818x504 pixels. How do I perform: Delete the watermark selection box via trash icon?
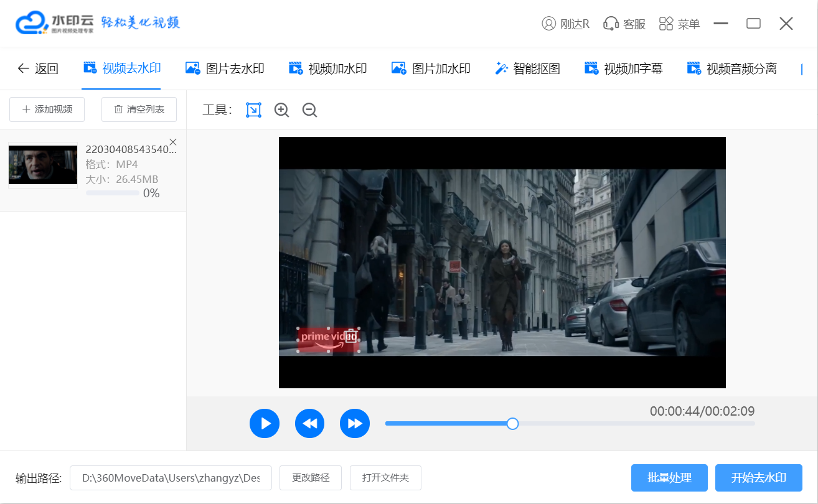pyautogui.click(x=351, y=335)
